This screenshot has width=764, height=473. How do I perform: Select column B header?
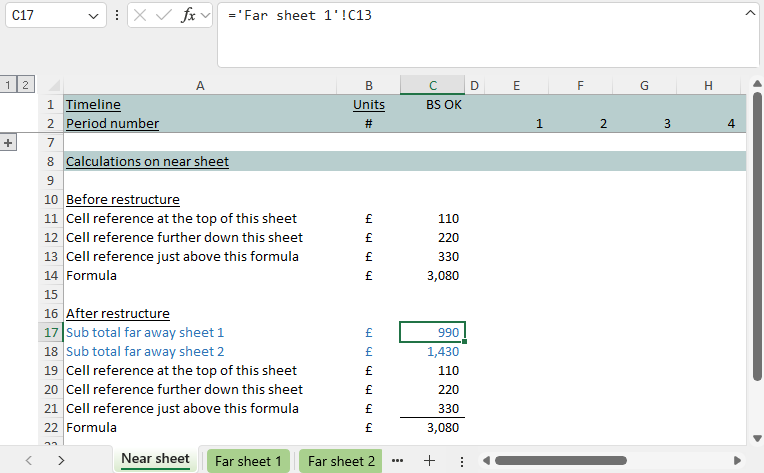coord(368,86)
